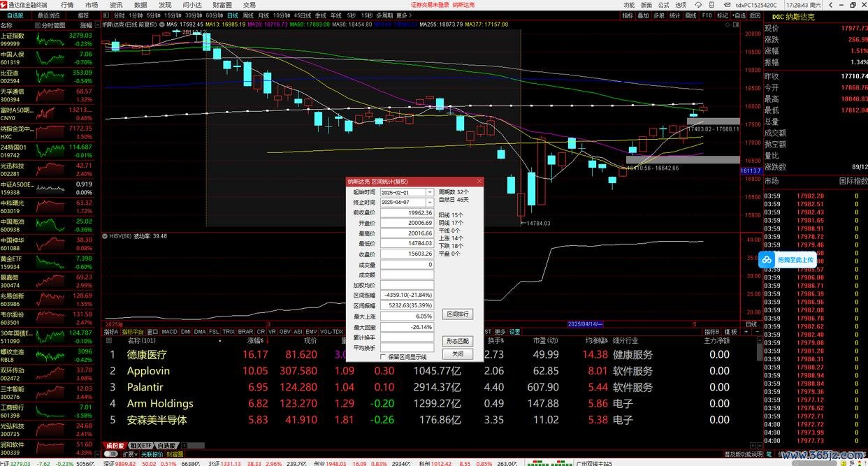Select 中科曙光 in the watchlist
The height and width of the screenshot is (466, 868).
coord(46,207)
